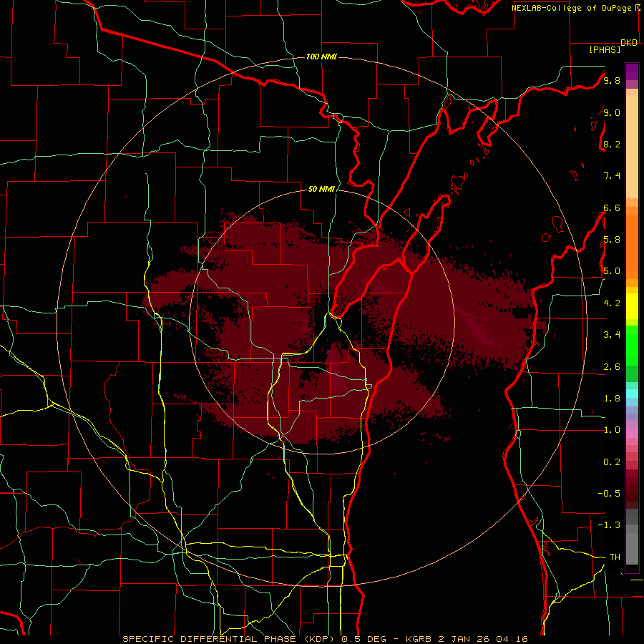Click the [PHAS] legend unit label
Image resolution: width=644 pixels, height=644 pixels.
[605, 49]
